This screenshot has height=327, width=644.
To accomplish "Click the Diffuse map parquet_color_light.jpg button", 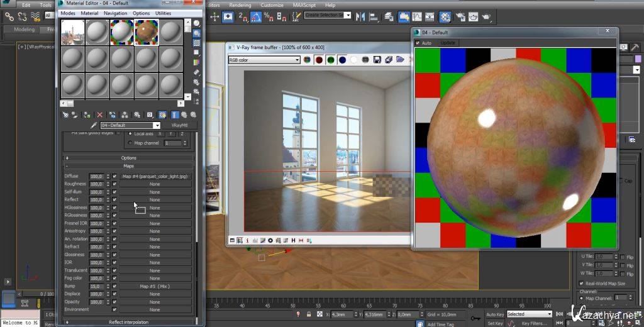I will [x=155, y=176].
